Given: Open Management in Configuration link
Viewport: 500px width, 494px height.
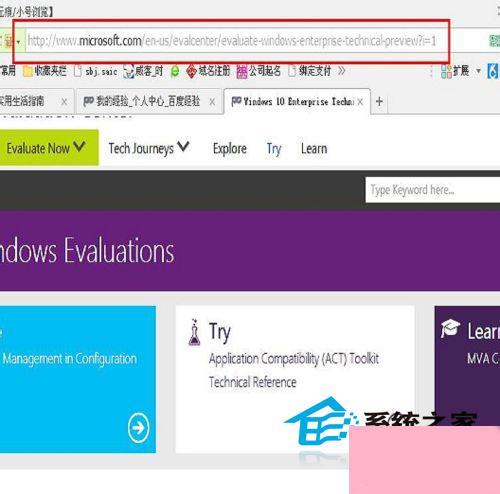Looking at the screenshot, I should coord(70,359).
